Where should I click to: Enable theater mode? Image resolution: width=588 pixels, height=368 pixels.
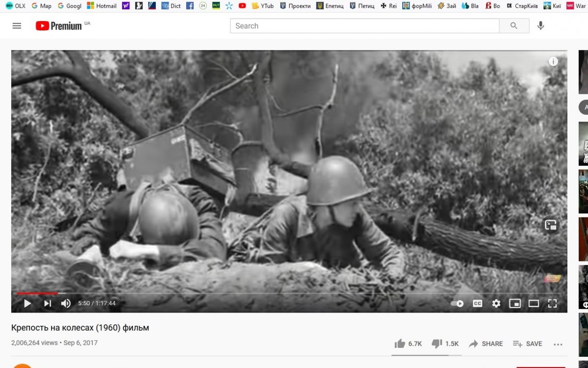(x=534, y=303)
